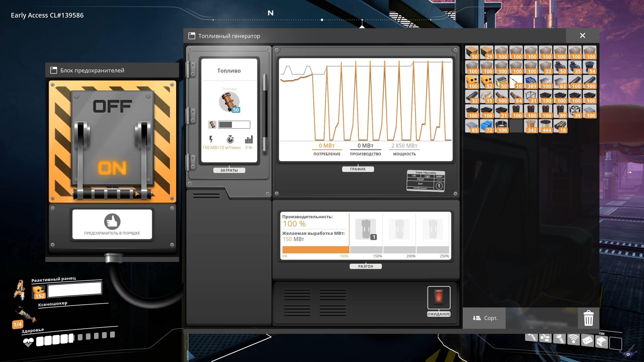
Task: Click the excavator icon in hotbar
Action: tap(545, 338)
